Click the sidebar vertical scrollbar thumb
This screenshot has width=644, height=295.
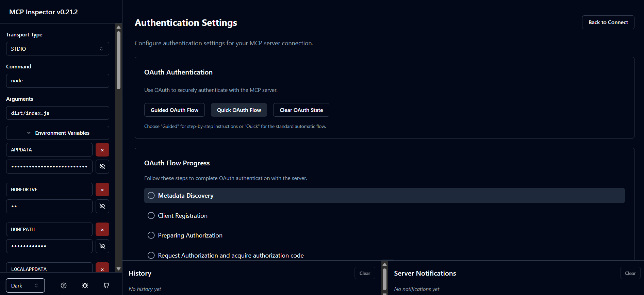click(x=118, y=60)
